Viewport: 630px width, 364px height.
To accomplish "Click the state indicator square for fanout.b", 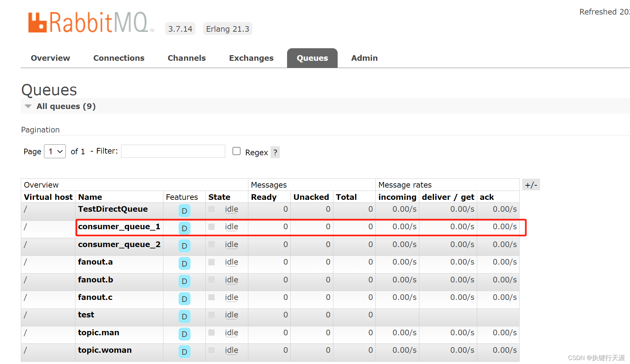I will tap(212, 280).
